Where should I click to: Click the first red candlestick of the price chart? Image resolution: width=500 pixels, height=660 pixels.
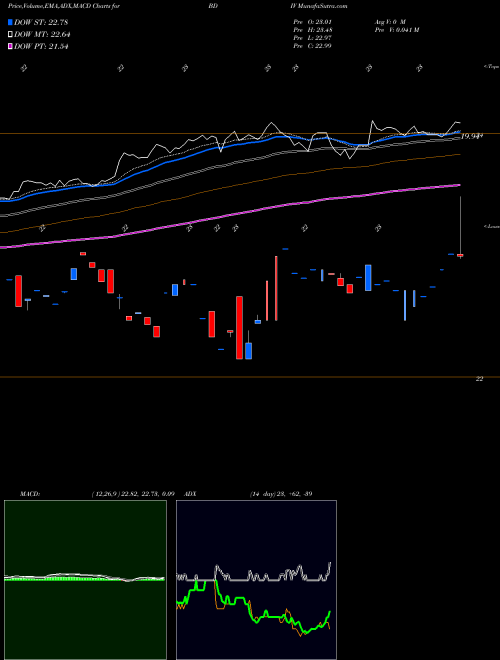tap(19, 291)
